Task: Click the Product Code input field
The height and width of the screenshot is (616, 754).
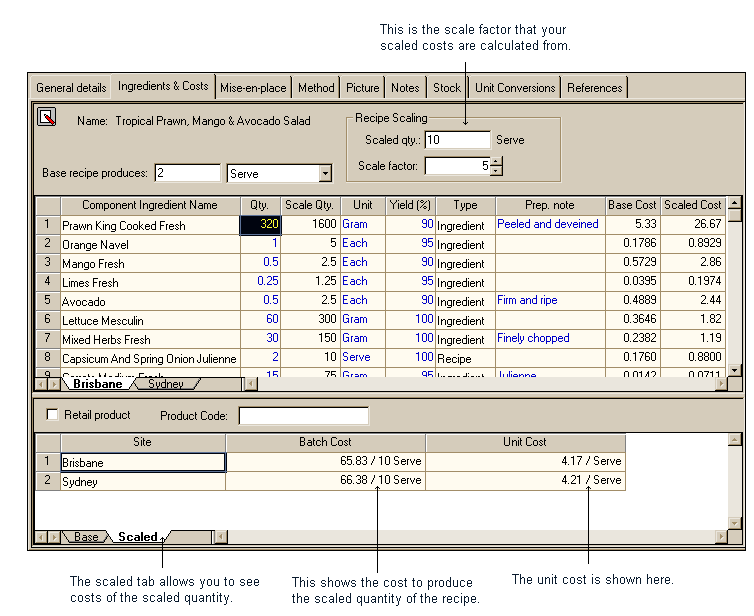Action: 304,415
